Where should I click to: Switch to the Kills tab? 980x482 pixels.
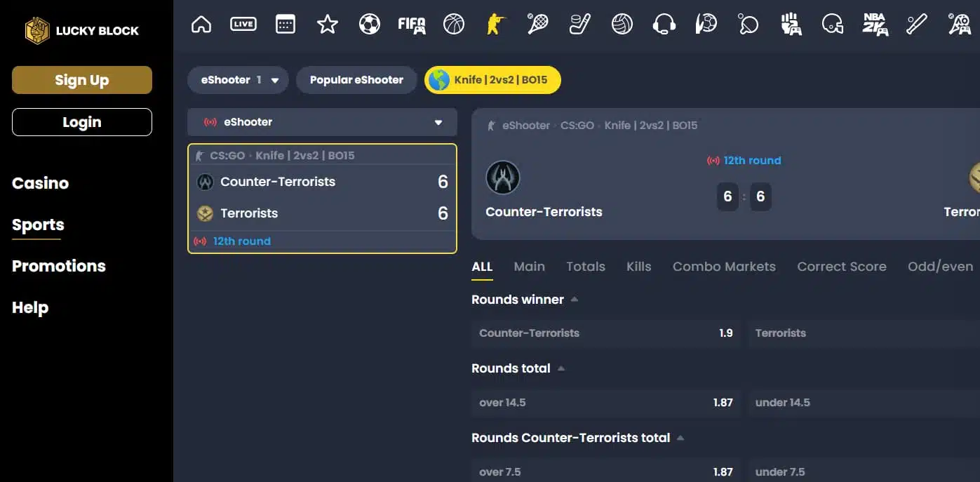click(638, 267)
